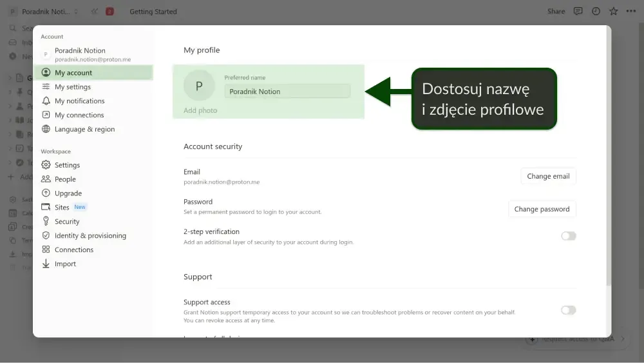
Task: Open page history clock icon
Action: coord(596,11)
